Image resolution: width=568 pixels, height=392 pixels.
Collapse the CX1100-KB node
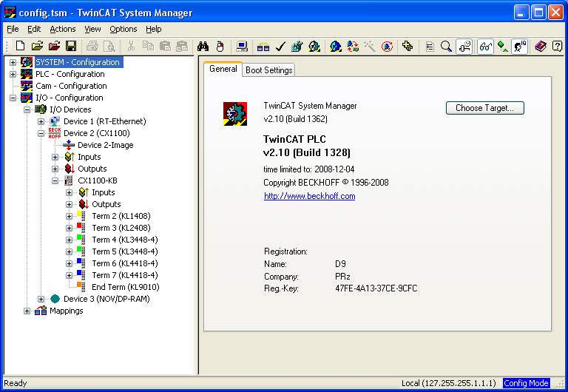(55, 180)
